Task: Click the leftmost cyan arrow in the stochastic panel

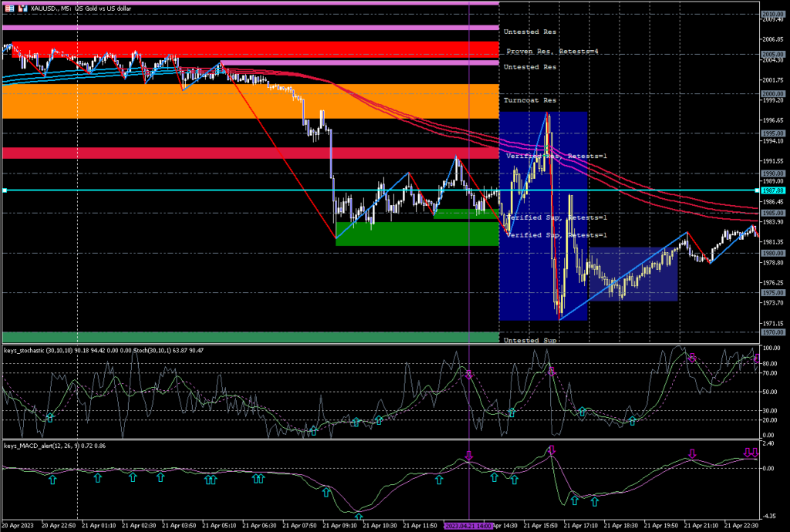Action: click(x=50, y=417)
